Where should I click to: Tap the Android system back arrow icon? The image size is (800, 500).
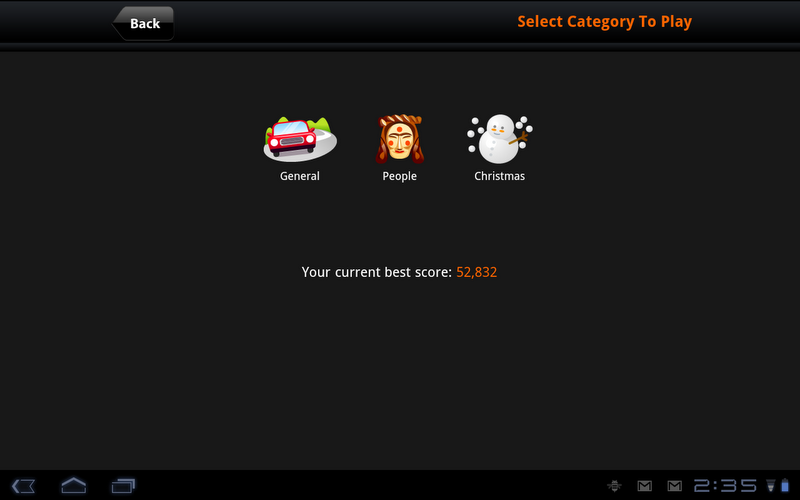[x=23, y=486]
